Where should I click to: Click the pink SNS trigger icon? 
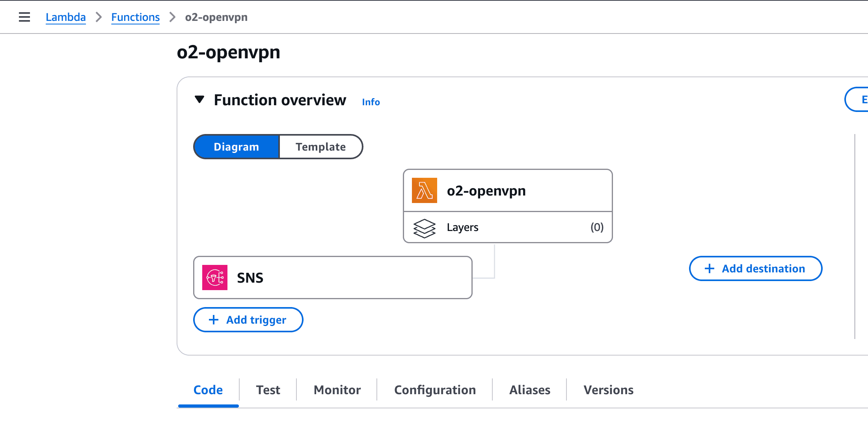[x=215, y=278]
